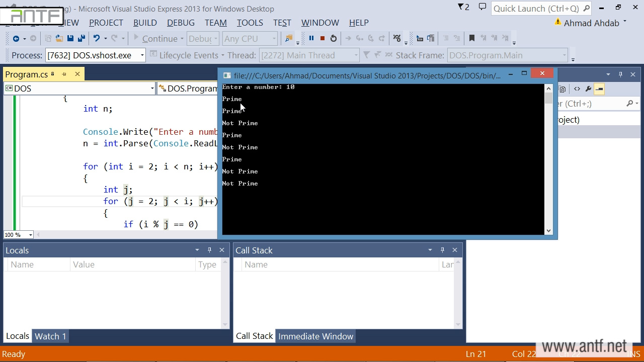
Task: Switch to the Immediate Window tab
Action: pyautogui.click(x=315, y=336)
